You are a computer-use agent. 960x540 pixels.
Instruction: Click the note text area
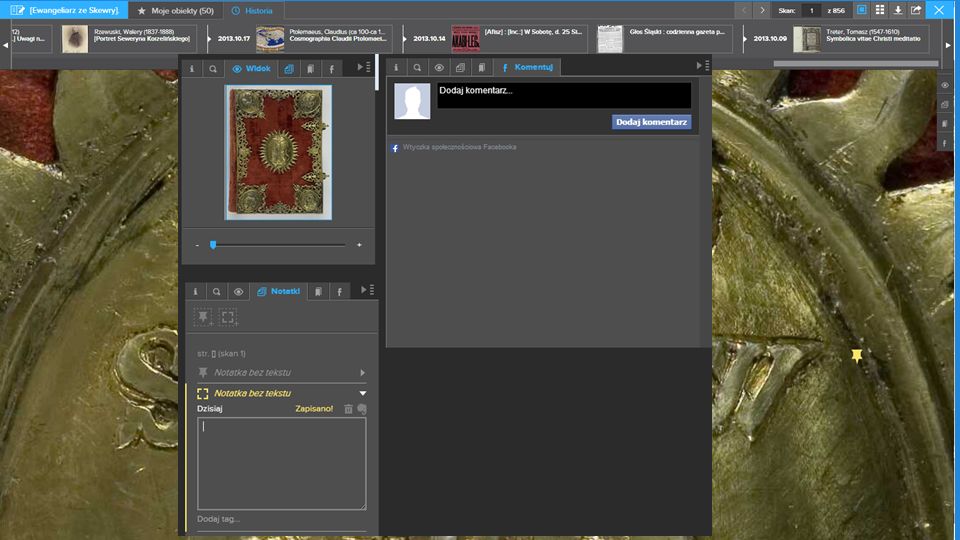pyautogui.click(x=282, y=463)
